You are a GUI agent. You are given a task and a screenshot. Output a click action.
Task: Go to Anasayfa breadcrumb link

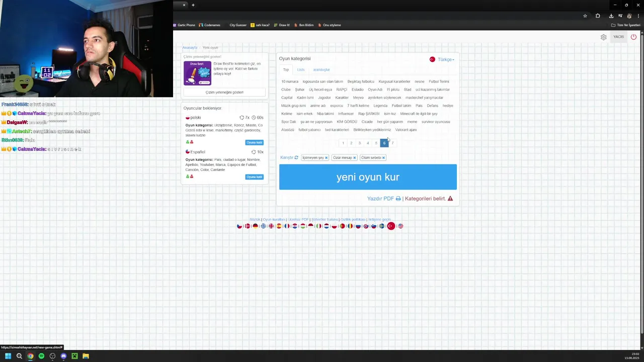point(190,48)
